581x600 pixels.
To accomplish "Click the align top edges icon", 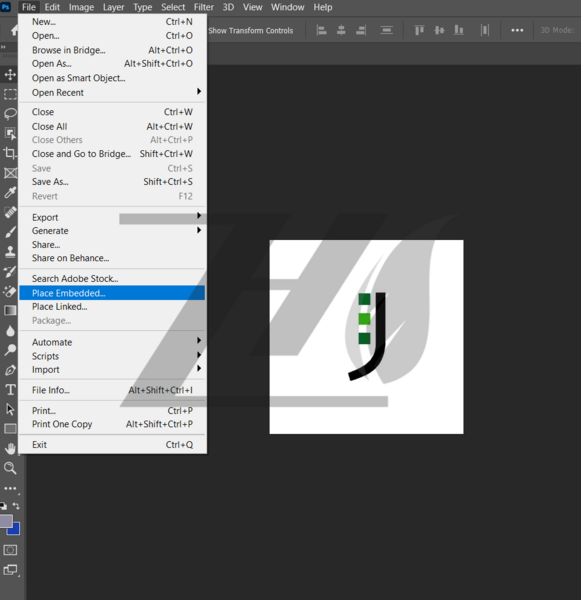I will click(419, 30).
